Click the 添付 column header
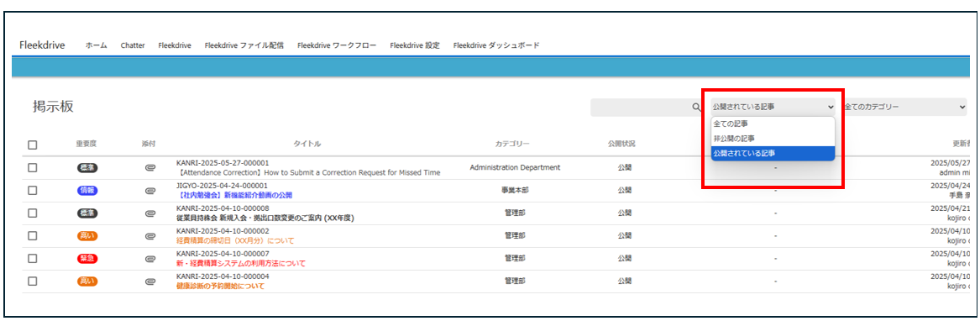Image resolution: width=980 pixels, height=321 pixels. point(149,144)
